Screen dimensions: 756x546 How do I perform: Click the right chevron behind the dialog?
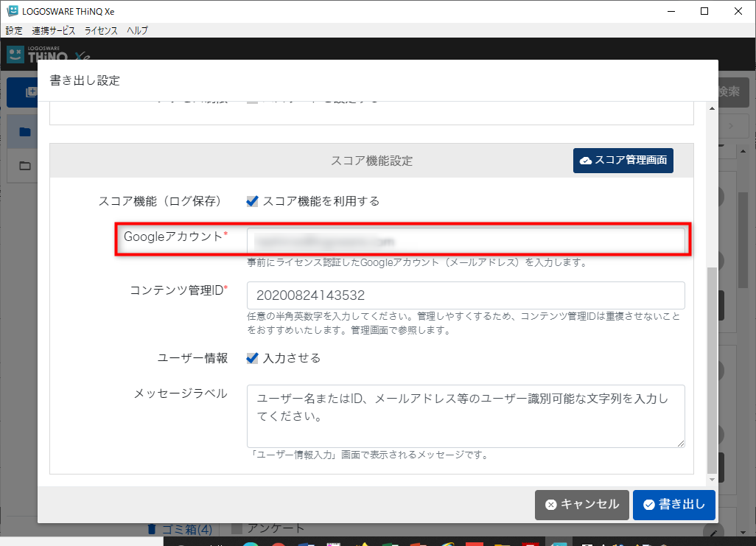732,126
